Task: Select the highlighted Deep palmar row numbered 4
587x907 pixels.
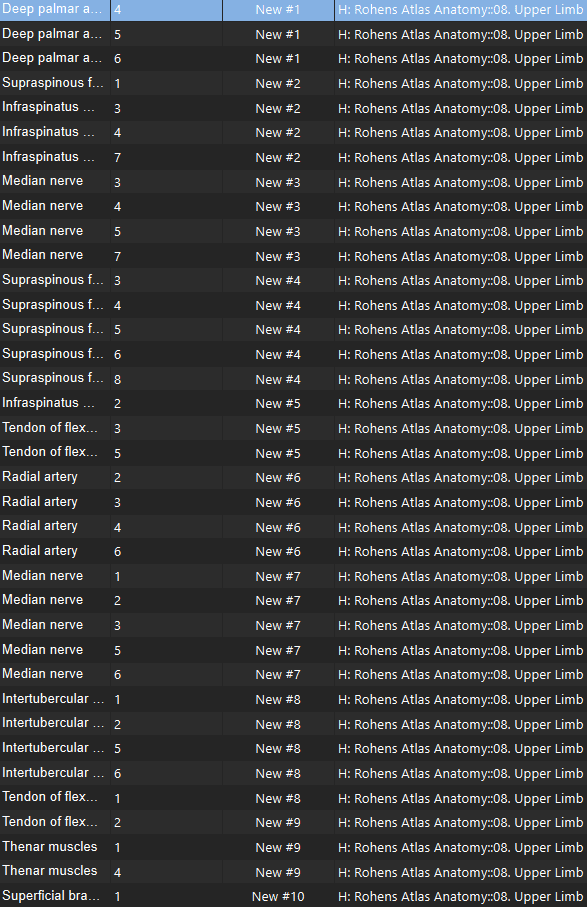Action: 293,10
